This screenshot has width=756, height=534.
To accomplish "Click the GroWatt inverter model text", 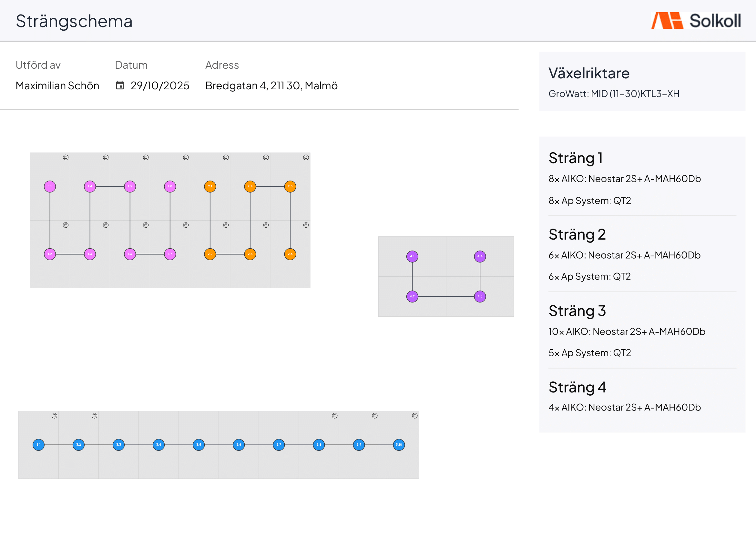I will [x=614, y=94].
